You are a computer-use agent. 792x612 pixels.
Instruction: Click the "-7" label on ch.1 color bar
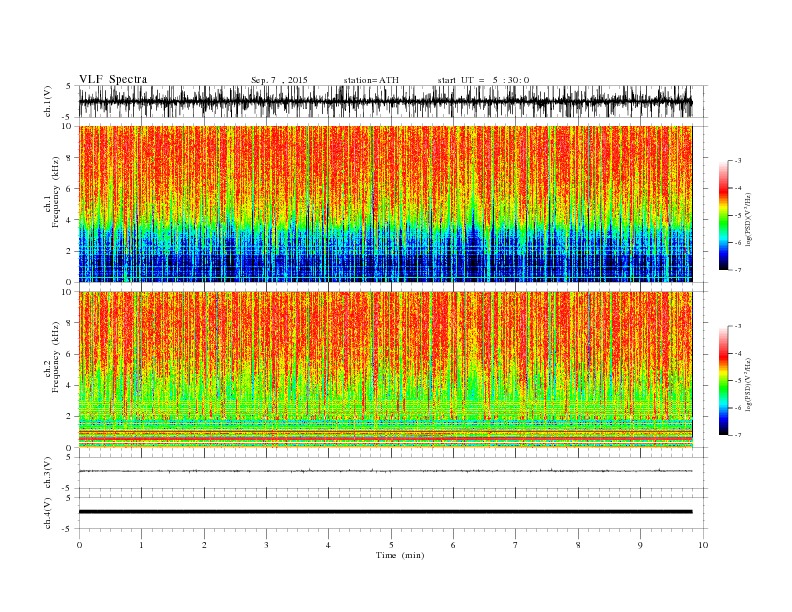click(x=738, y=270)
